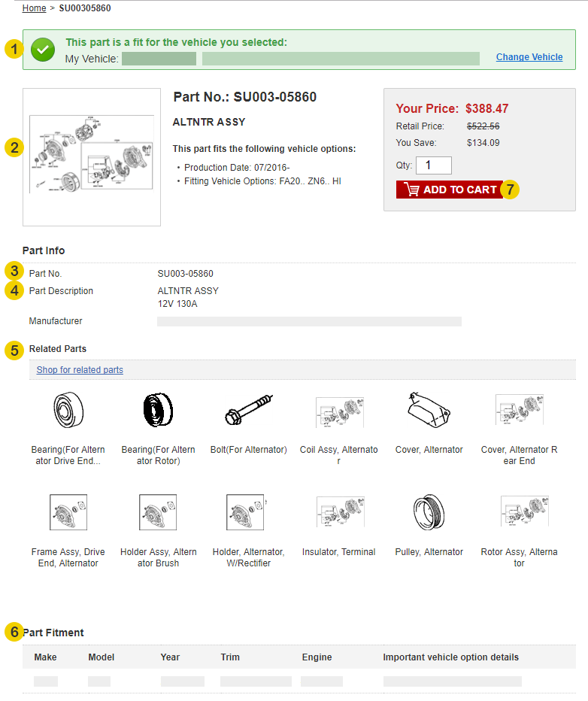Select the Bearing(For Alternator Drive End) part icon

[x=68, y=409]
